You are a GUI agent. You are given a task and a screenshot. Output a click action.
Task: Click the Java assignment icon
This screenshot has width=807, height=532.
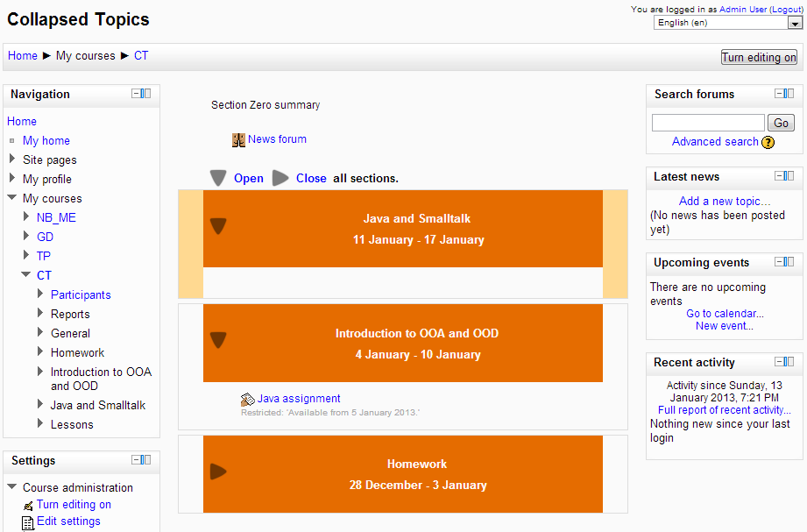248,399
